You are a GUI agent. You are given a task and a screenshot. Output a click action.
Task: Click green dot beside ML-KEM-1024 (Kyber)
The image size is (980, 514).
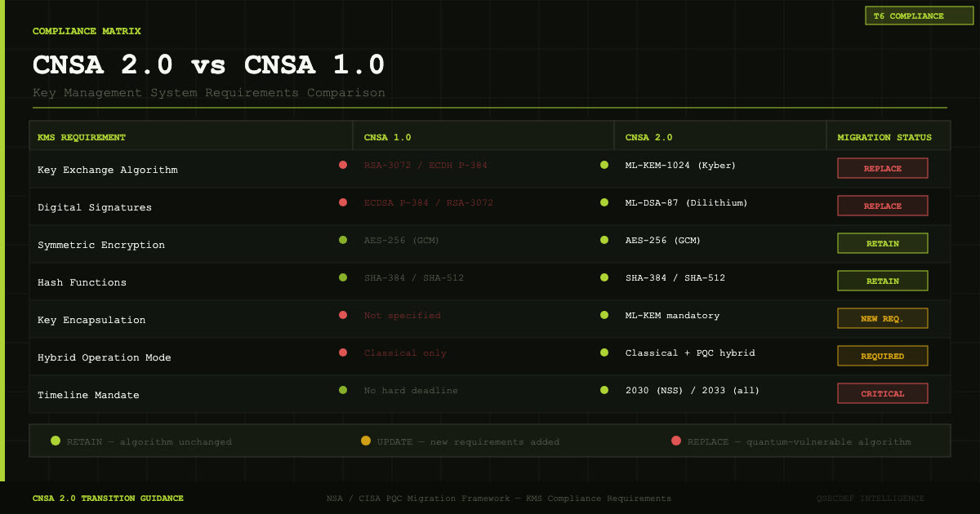pos(604,165)
